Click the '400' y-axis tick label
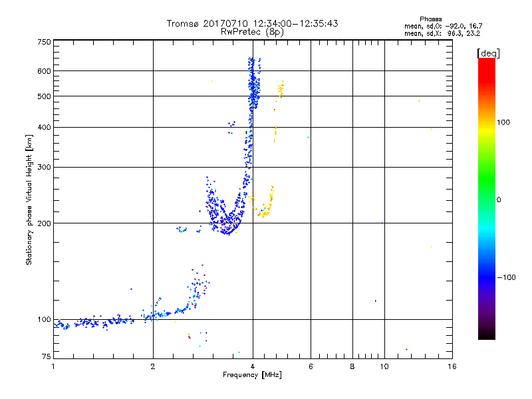 (x=44, y=127)
